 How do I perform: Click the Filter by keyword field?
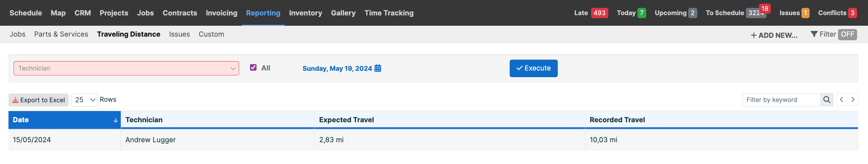(781, 100)
